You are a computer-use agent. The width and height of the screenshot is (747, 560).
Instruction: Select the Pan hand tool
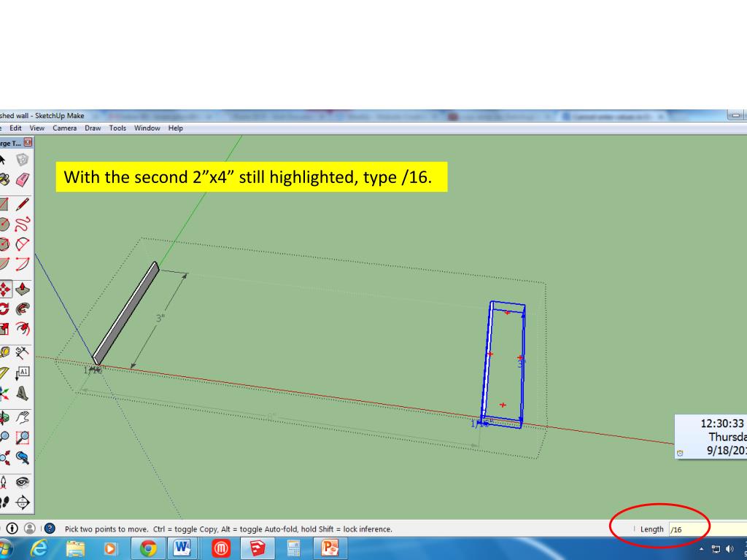tap(22, 418)
